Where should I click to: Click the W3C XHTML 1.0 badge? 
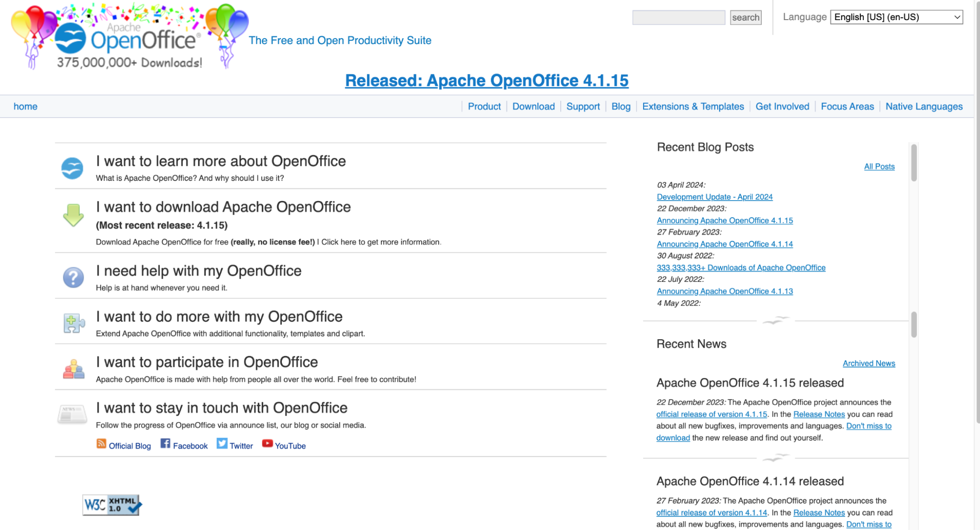point(112,505)
